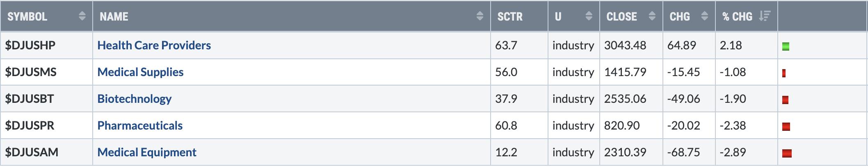Sort table by NAME column arrows
The image size is (868, 167).
point(480,16)
